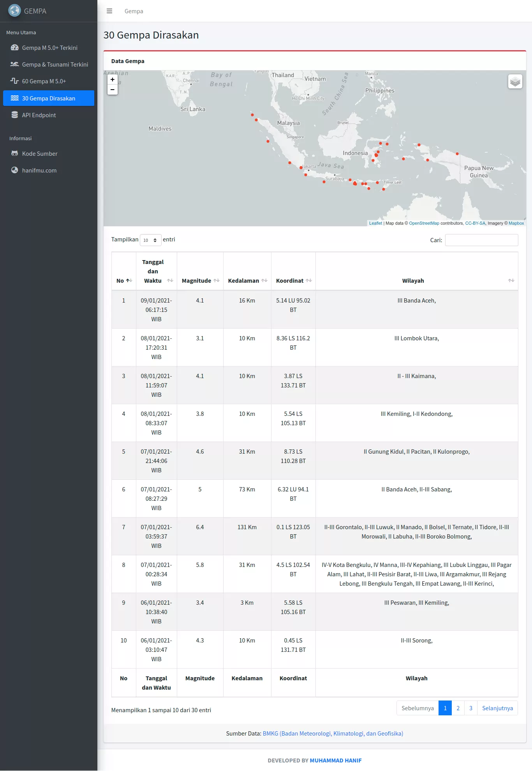This screenshot has height=771, width=532.
Task: Sort table by Koordinat column
Action: click(x=293, y=271)
